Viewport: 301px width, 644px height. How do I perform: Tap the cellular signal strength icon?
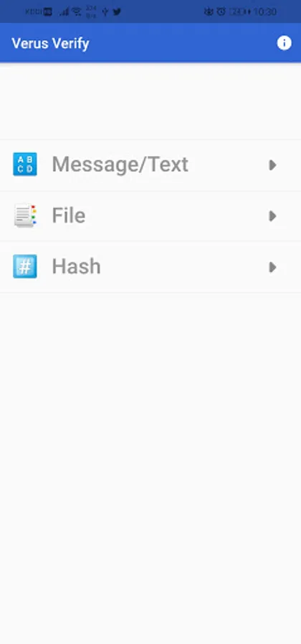pyautogui.click(x=64, y=11)
